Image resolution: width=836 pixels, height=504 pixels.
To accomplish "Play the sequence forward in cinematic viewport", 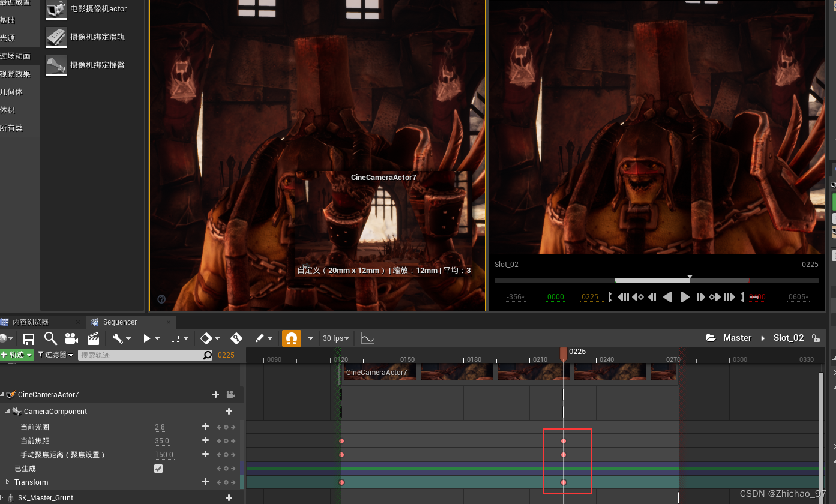I will (x=685, y=297).
